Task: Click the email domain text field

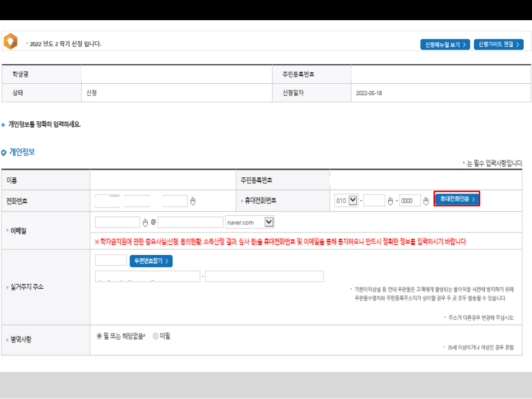Action: (x=191, y=223)
